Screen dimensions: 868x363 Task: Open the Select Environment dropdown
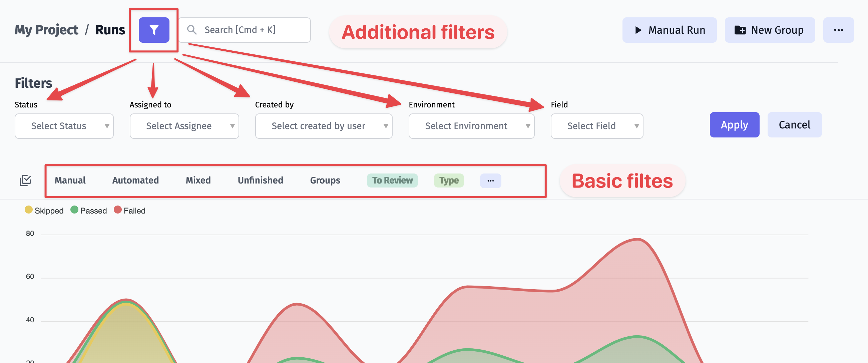(471, 126)
